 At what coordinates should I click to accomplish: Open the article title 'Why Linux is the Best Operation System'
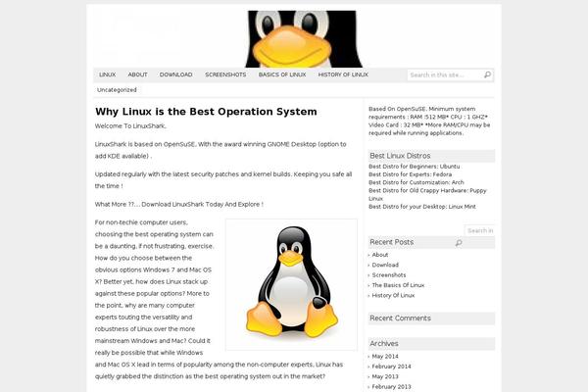click(206, 112)
